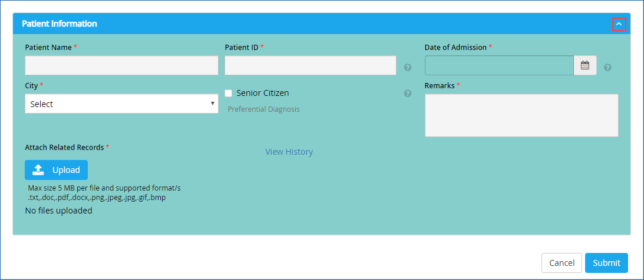Click the Preferential Diagnosis text
The height and width of the screenshot is (280, 644).
pos(264,109)
